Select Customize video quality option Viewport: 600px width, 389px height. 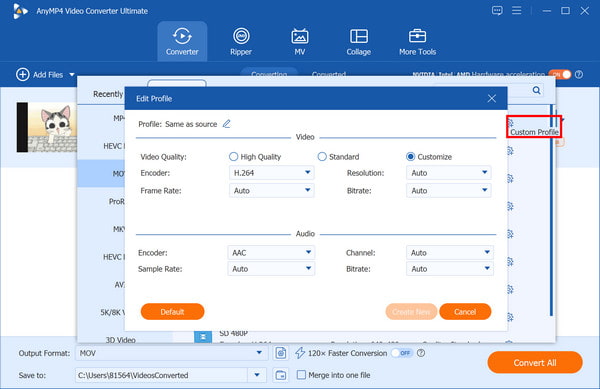[411, 156]
